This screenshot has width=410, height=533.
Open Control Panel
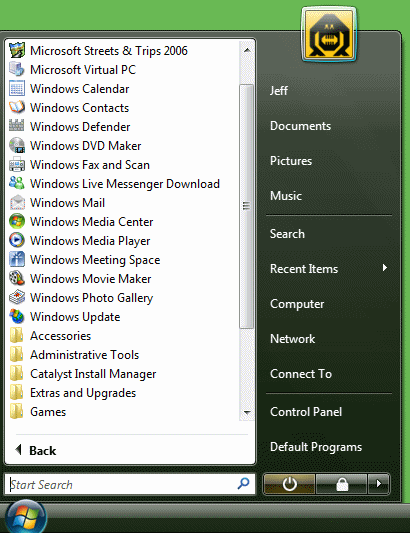coord(306,412)
